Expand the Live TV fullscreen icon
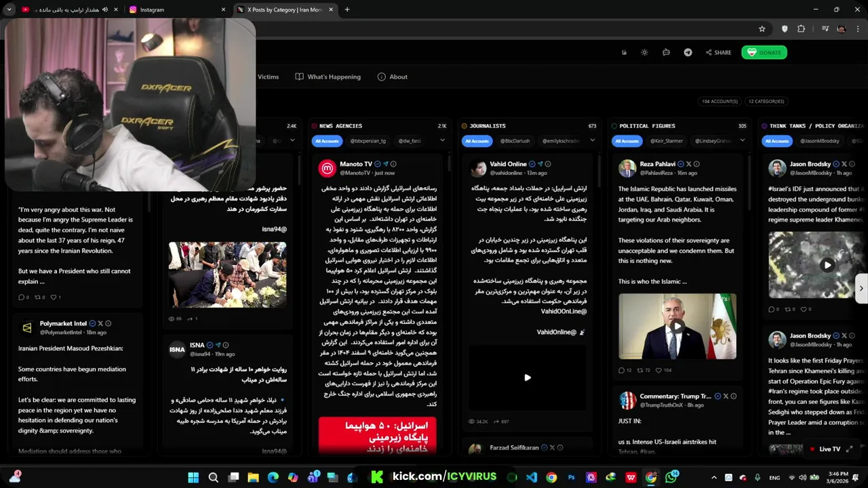 tap(849, 449)
